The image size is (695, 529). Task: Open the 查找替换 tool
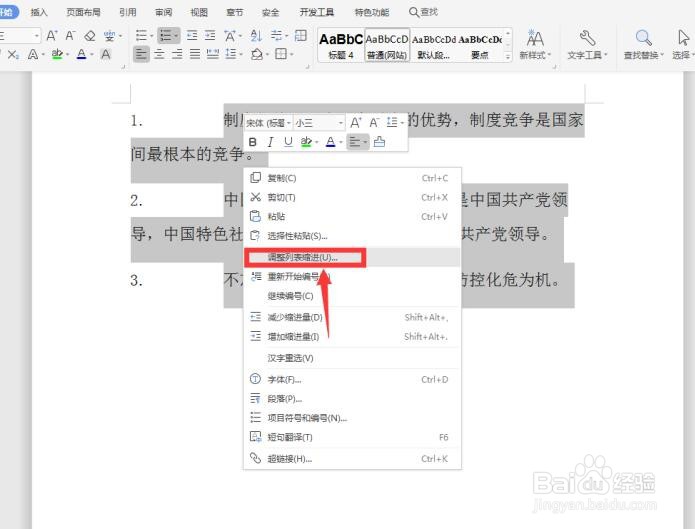tap(644, 44)
